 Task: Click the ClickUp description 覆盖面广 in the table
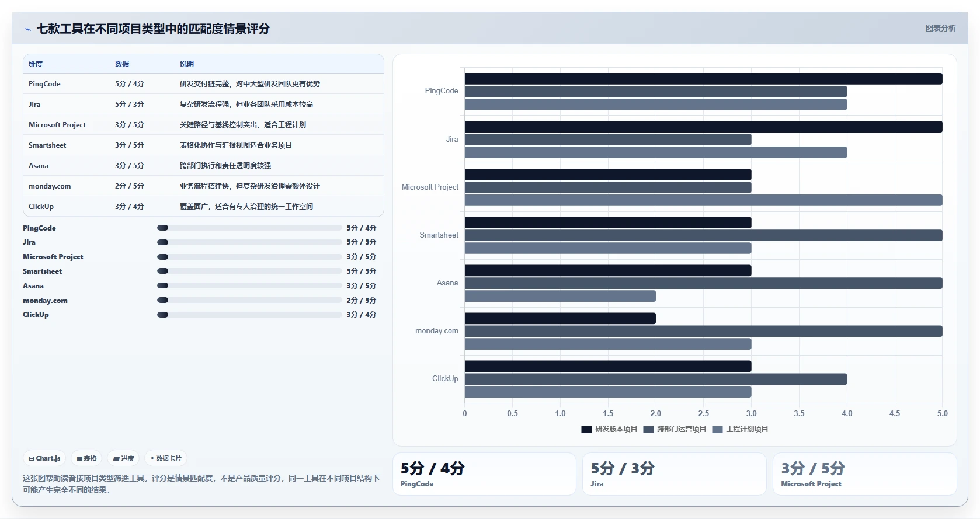[x=246, y=207]
